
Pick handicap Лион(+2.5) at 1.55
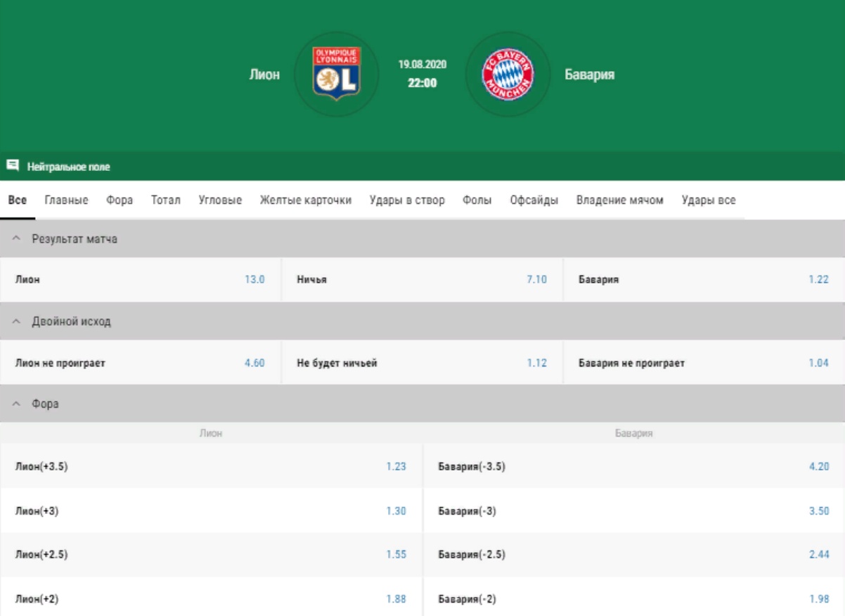[211, 555]
